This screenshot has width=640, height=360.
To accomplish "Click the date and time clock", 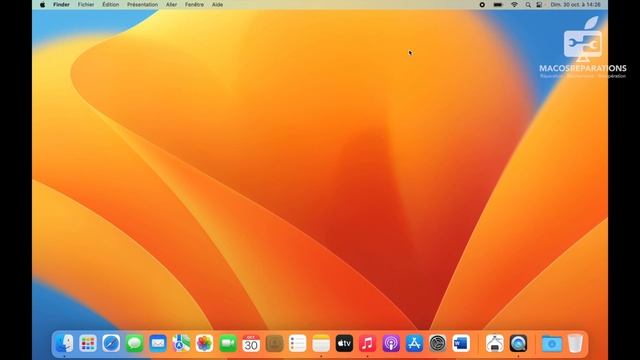I will point(576,4).
